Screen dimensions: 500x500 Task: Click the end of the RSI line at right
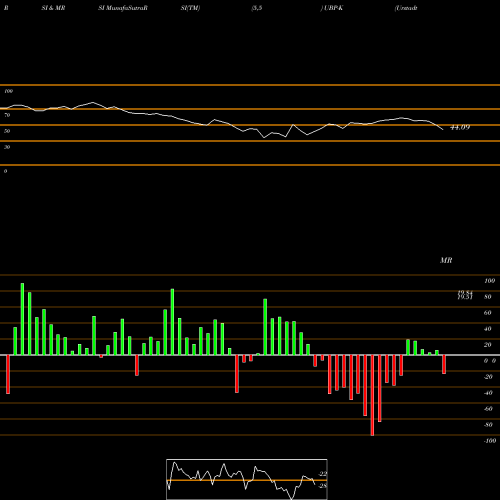point(443,129)
